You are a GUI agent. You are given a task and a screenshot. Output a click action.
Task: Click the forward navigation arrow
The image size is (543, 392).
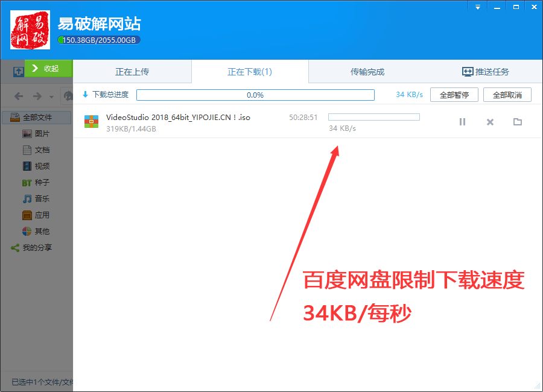click(37, 96)
